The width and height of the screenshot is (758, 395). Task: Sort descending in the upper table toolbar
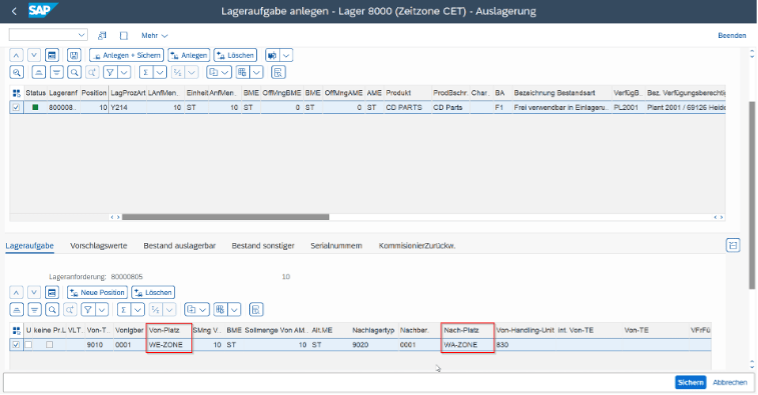(x=57, y=73)
